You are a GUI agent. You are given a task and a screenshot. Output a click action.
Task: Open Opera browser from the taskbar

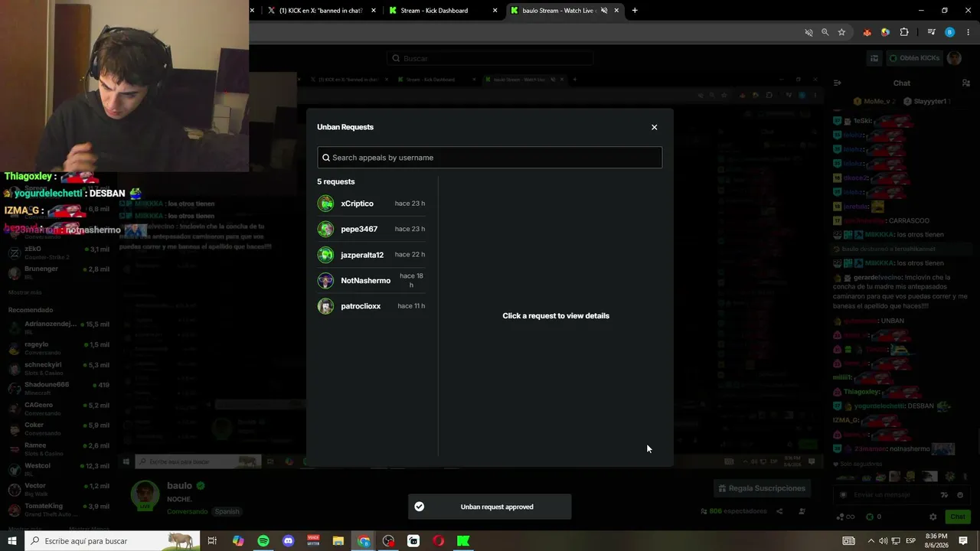tap(439, 541)
